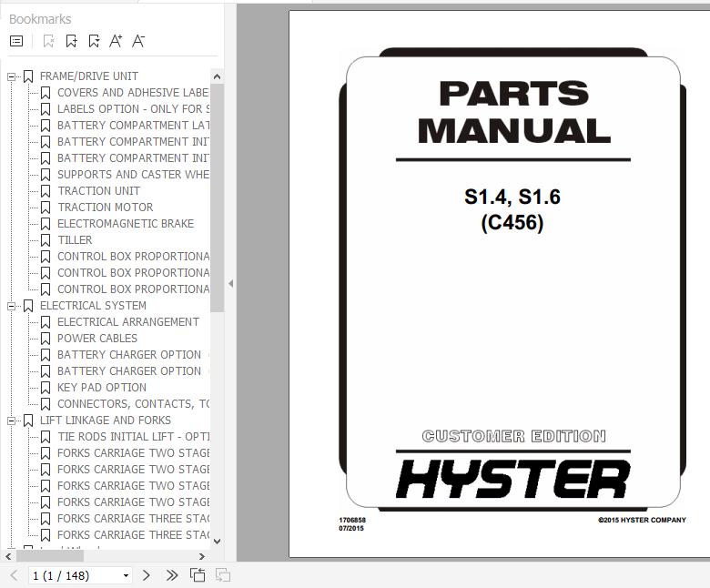Go to KEY PAD OPTION bookmark
This screenshot has height=588, width=710.
[102, 388]
